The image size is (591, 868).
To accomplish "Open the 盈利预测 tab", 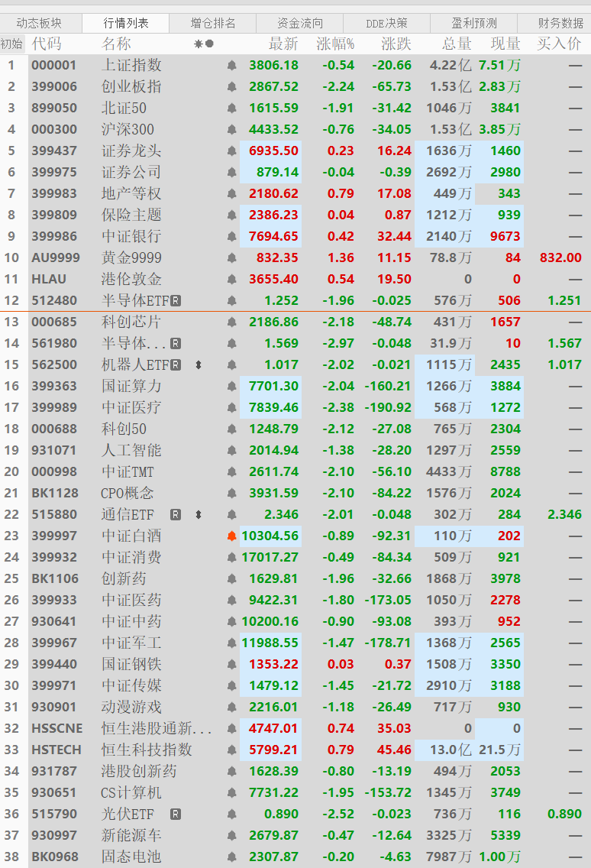I will click(x=474, y=23).
